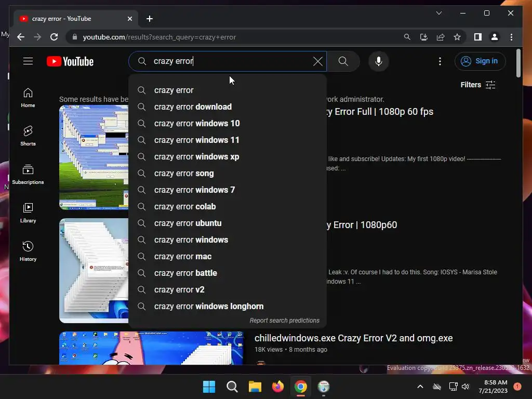Click the install app icon in address bar
The height and width of the screenshot is (399, 532).
423,37
